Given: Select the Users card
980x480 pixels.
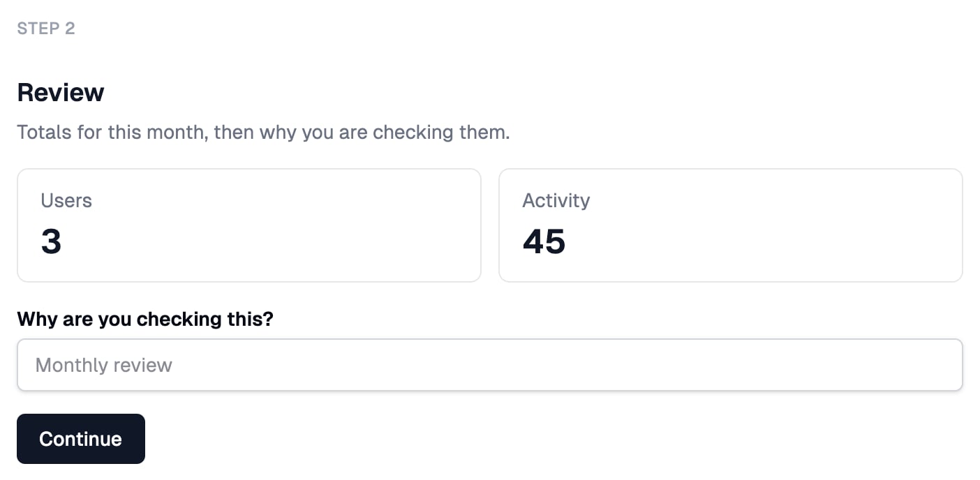Looking at the screenshot, I should tap(249, 225).
